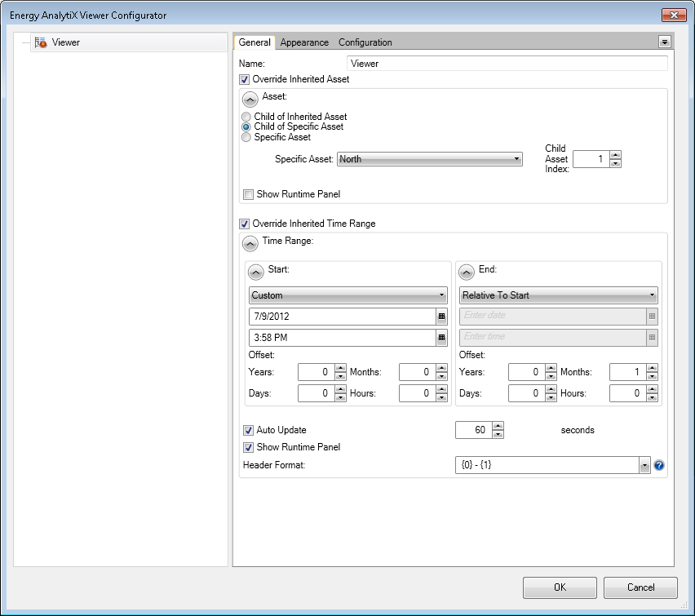Click the End offset Days number field

[x=527, y=393]
